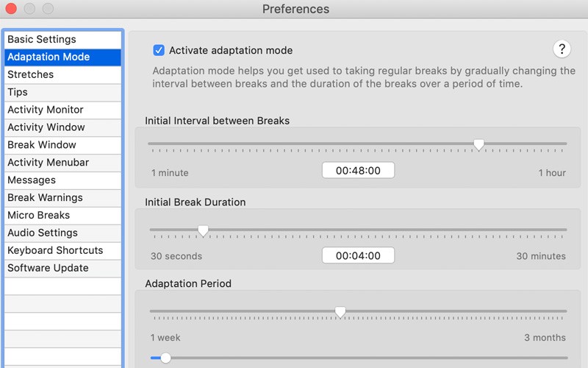Show Break Warnings settings
The image size is (588, 368).
click(x=62, y=198)
